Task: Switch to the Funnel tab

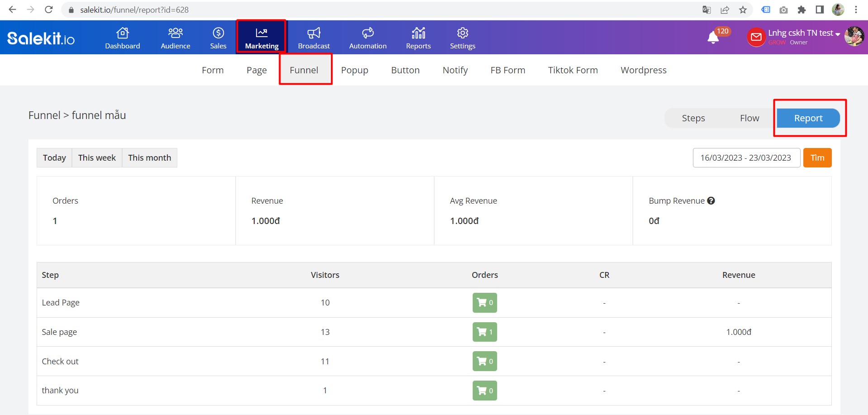Action: point(304,70)
